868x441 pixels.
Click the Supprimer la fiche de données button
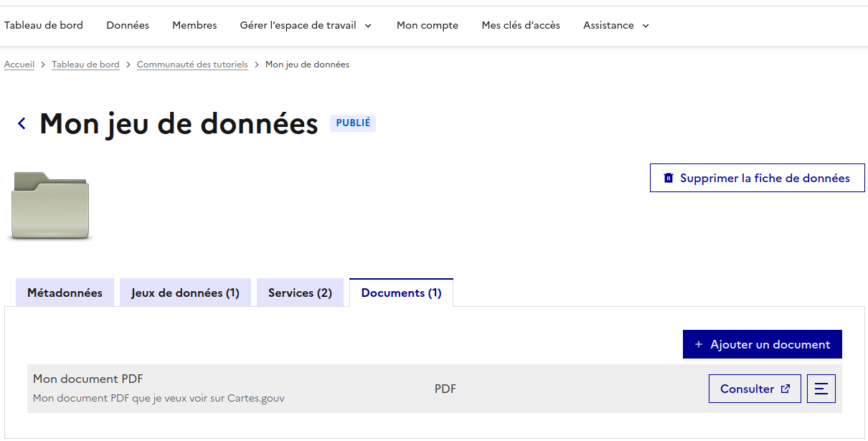click(757, 178)
